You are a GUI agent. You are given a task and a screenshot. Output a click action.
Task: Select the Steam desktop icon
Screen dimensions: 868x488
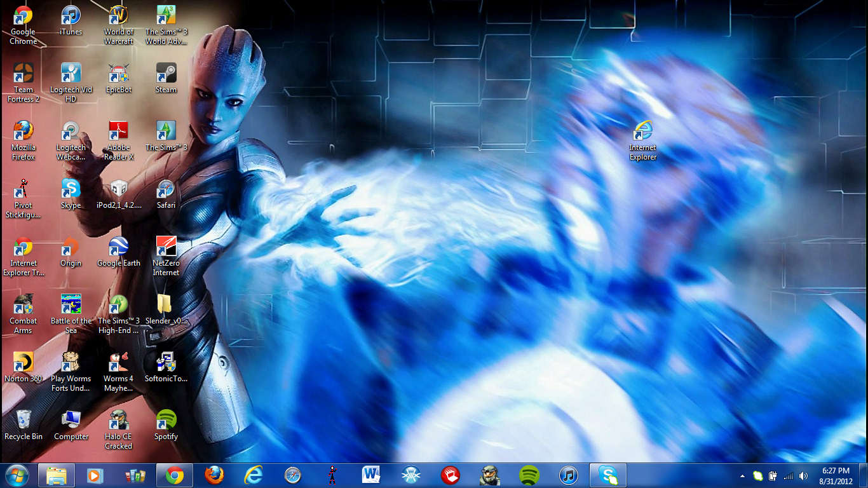click(166, 74)
